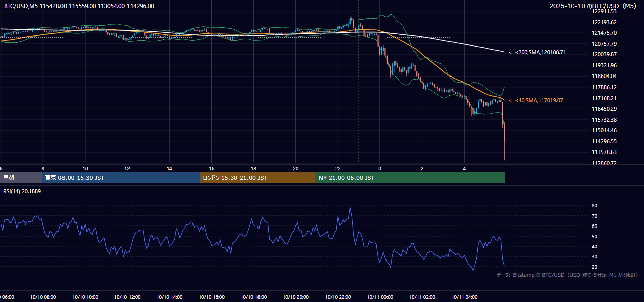The image size is (644, 302).
Task: Click hour label 14 on price chart axis
Action: coord(169,169)
